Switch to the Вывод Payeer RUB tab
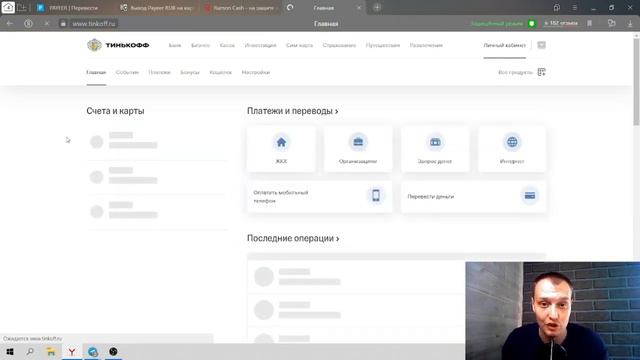 click(156, 8)
